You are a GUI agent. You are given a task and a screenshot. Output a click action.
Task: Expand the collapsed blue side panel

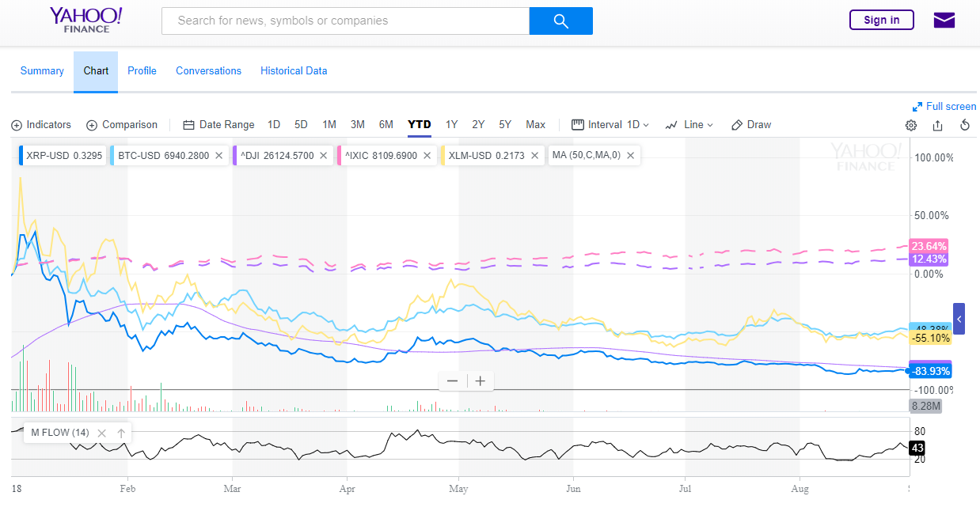pos(959,319)
